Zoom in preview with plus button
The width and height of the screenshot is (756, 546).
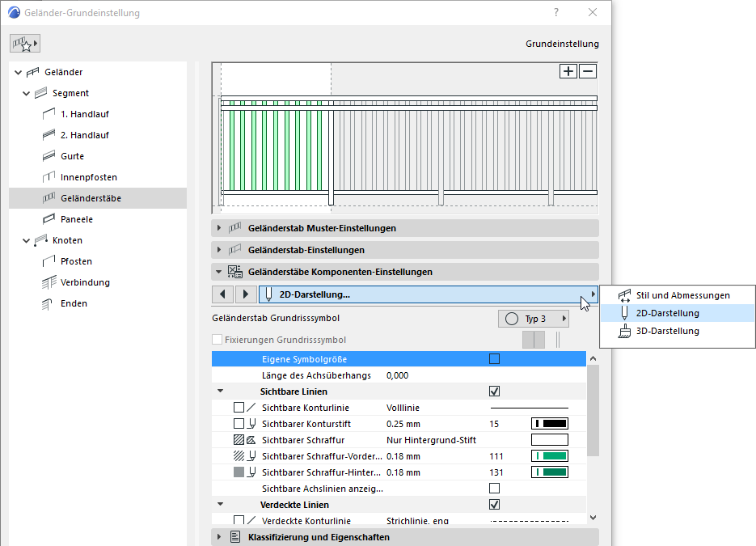coord(568,71)
